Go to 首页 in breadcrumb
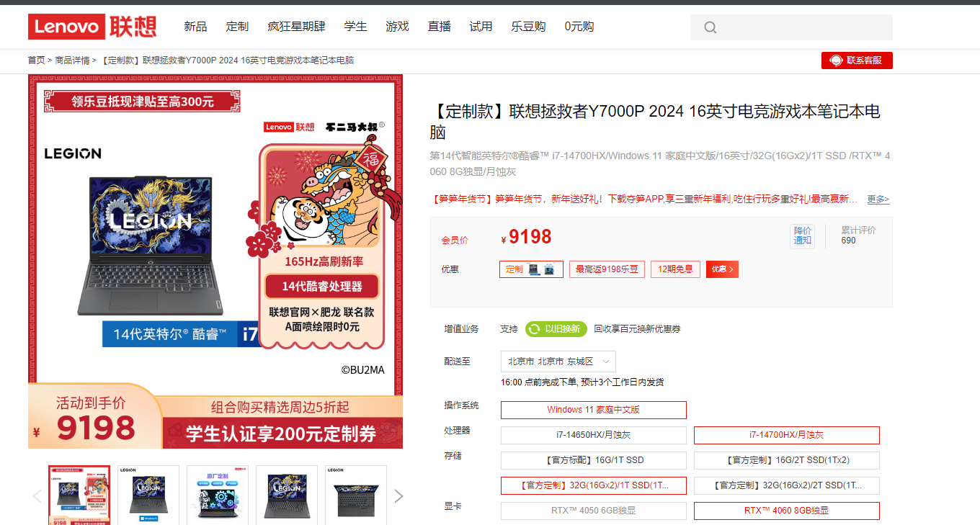 (x=36, y=60)
